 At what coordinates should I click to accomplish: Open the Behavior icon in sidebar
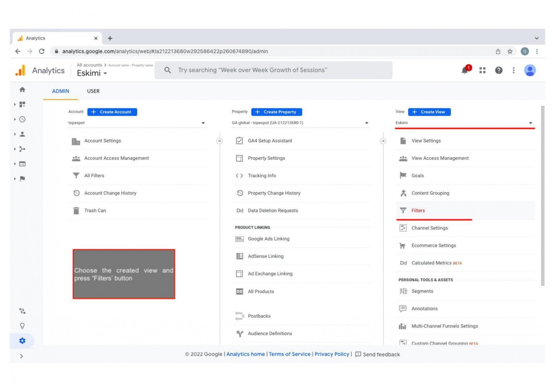pyautogui.click(x=22, y=164)
